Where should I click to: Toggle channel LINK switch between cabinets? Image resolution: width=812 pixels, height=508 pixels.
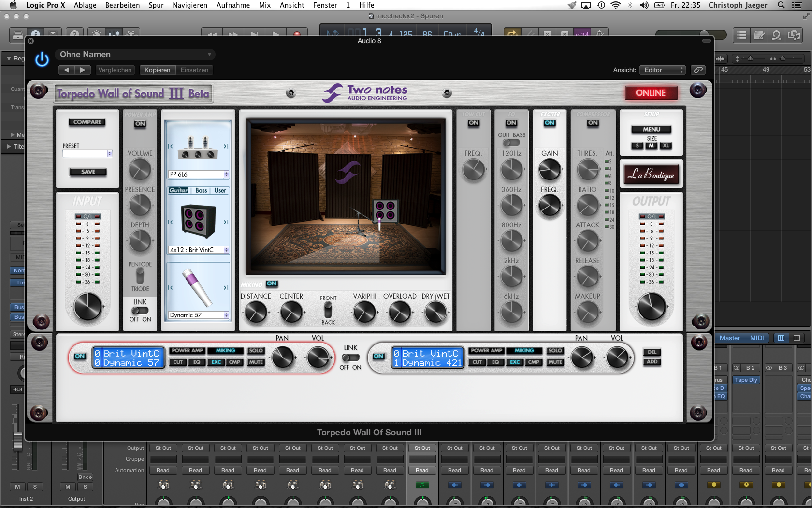click(351, 358)
